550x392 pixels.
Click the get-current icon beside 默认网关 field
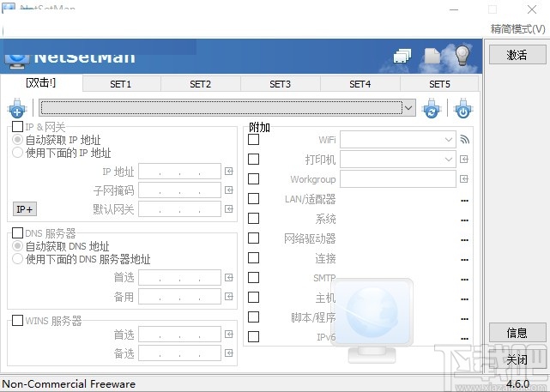tap(229, 209)
